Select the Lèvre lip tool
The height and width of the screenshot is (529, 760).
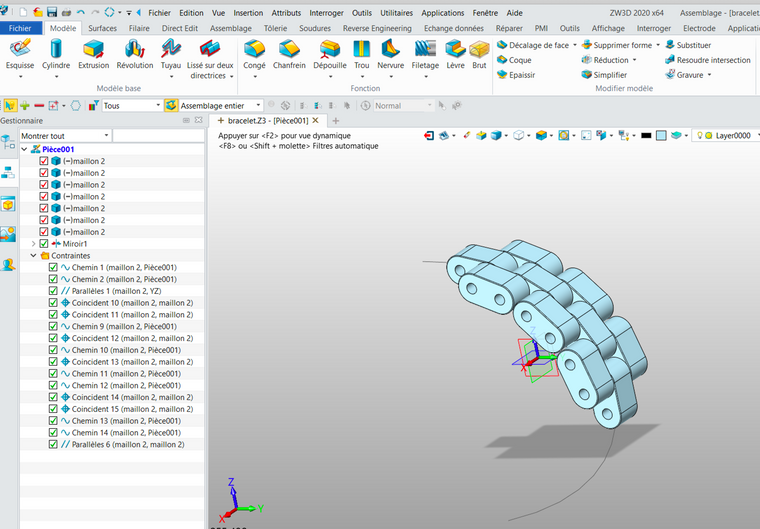(x=455, y=53)
